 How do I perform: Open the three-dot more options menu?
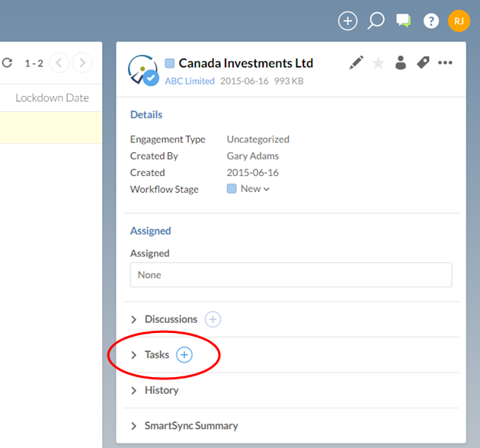(445, 63)
